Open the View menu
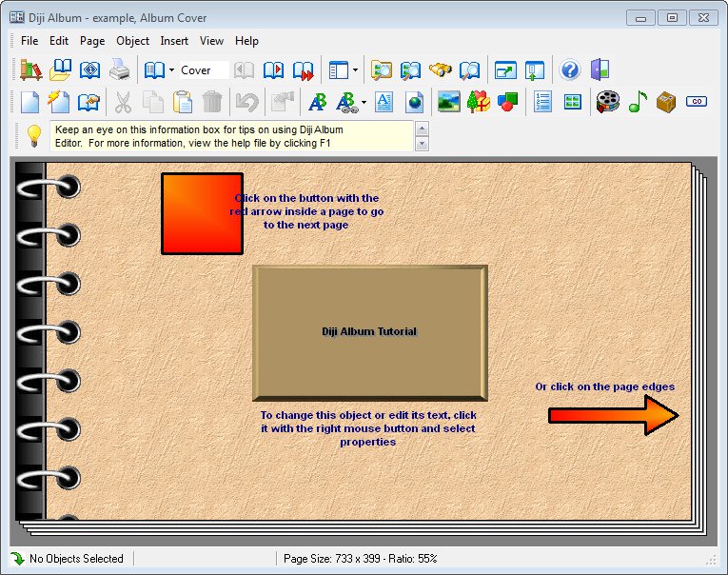 [x=211, y=41]
